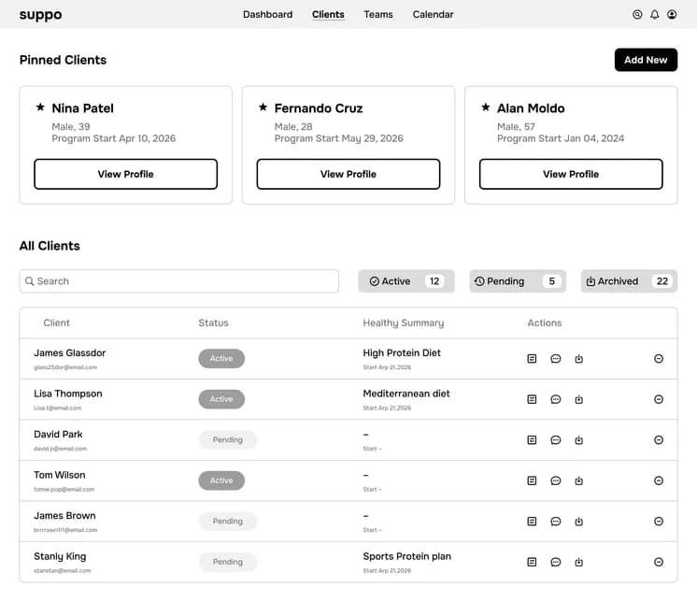Viewport: 697px width, 616px height.
Task: Open notes icon for Tom Wilson
Action: (x=532, y=480)
